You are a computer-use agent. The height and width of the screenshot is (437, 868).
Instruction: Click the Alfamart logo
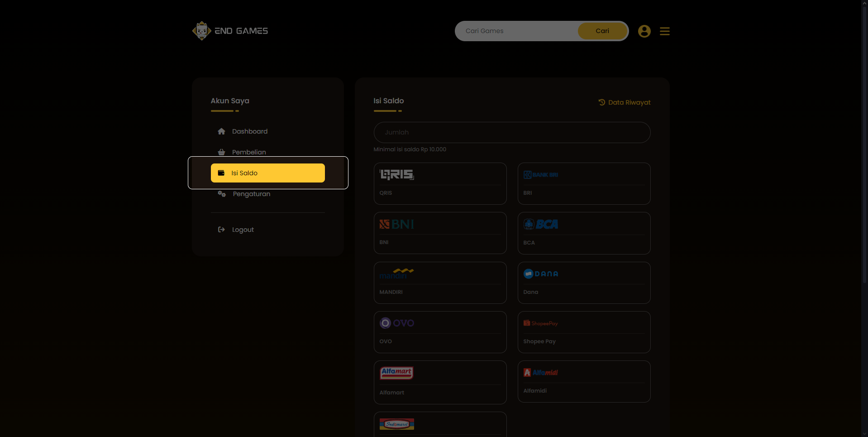(397, 373)
